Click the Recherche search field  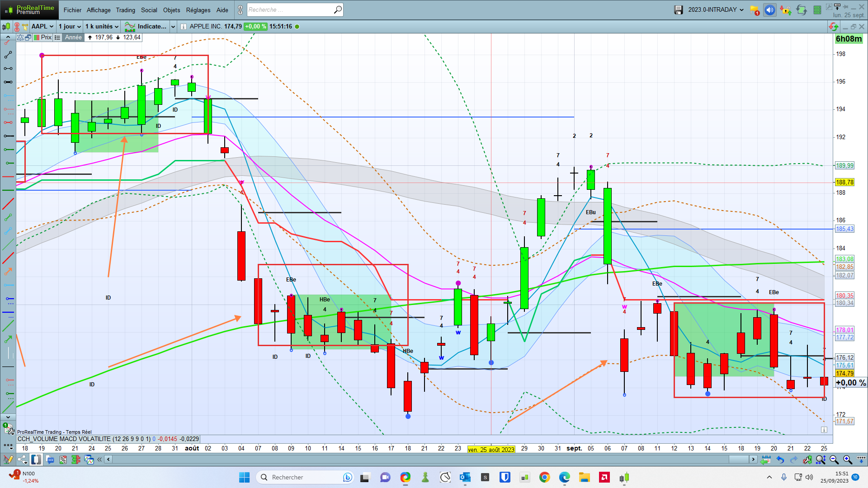pos(289,10)
